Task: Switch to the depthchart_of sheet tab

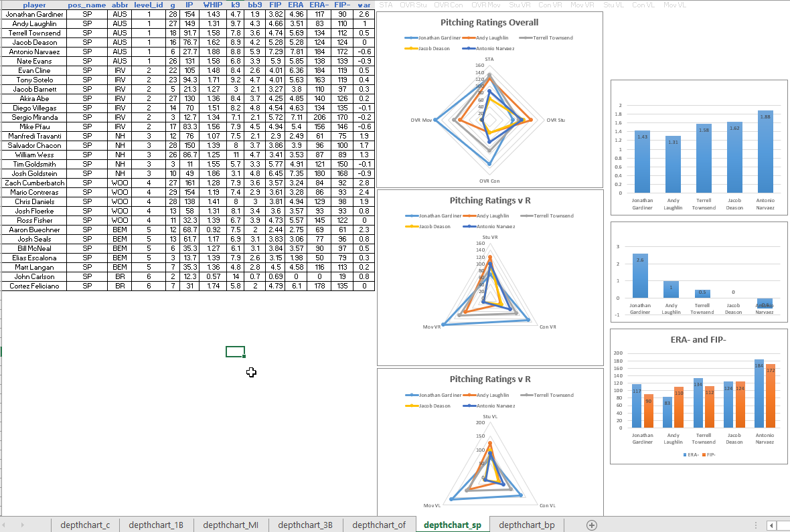Action: [379, 525]
